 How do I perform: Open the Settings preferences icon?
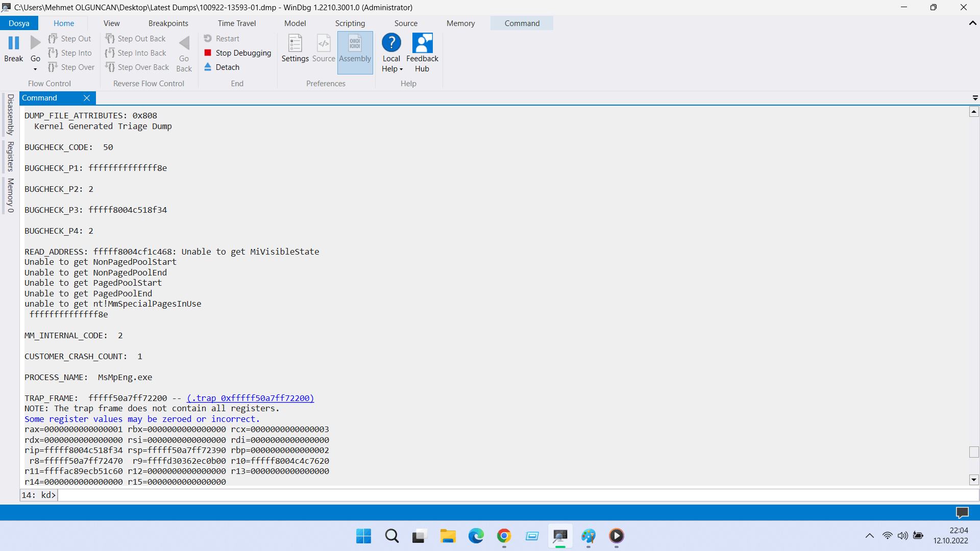click(x=295, y=44)
